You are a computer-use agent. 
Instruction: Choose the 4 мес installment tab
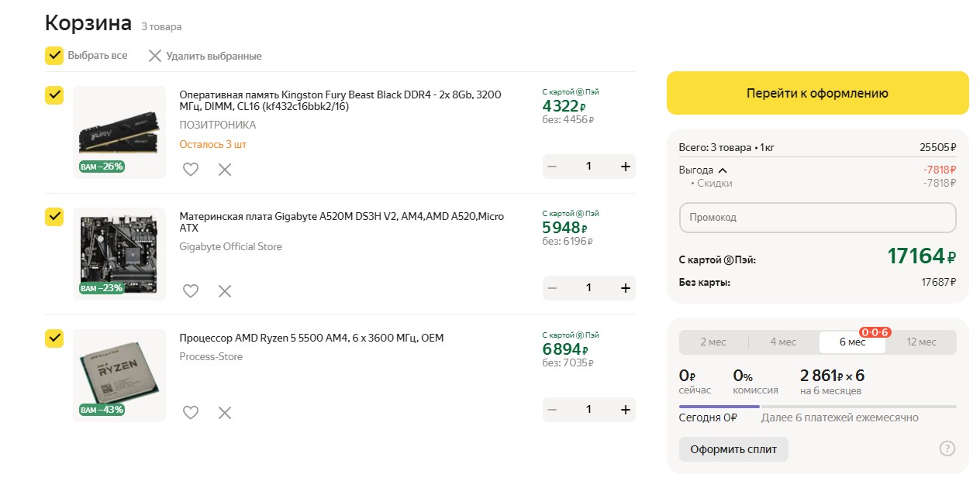(x=783, y=342)
